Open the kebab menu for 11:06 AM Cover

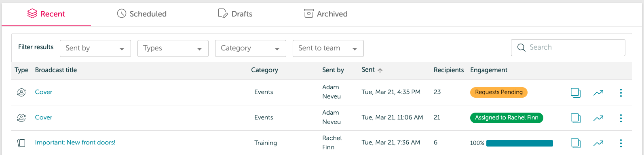tap(621, 118)
